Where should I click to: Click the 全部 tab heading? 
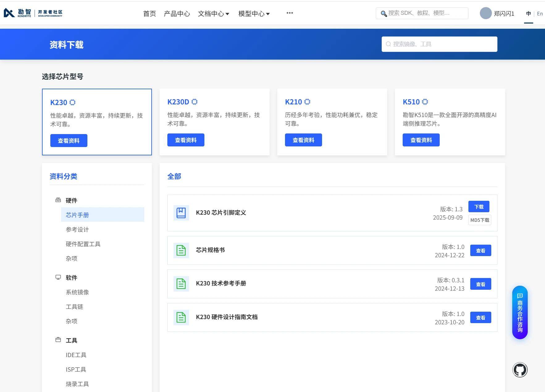click(x=174, y=176)
